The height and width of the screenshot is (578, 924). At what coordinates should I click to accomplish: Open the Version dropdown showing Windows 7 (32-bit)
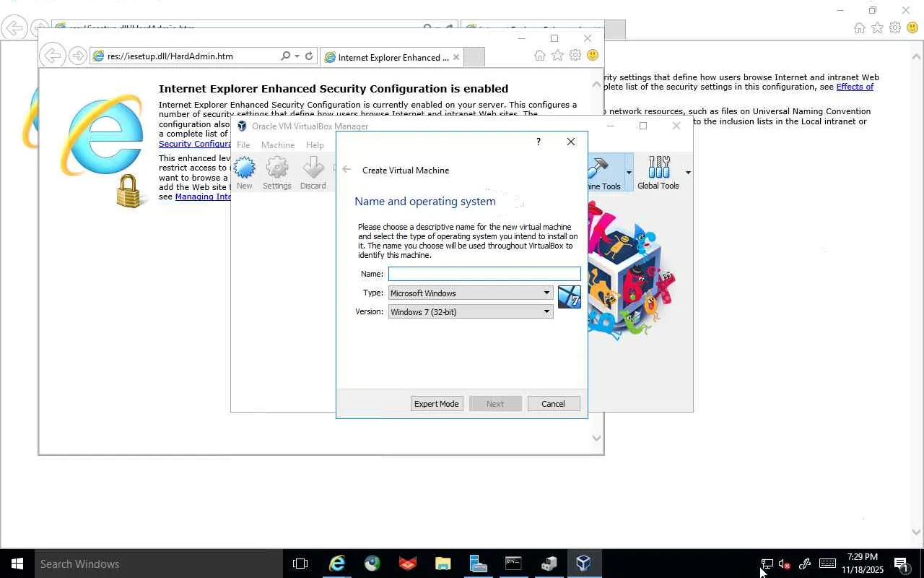pos(471,311)
